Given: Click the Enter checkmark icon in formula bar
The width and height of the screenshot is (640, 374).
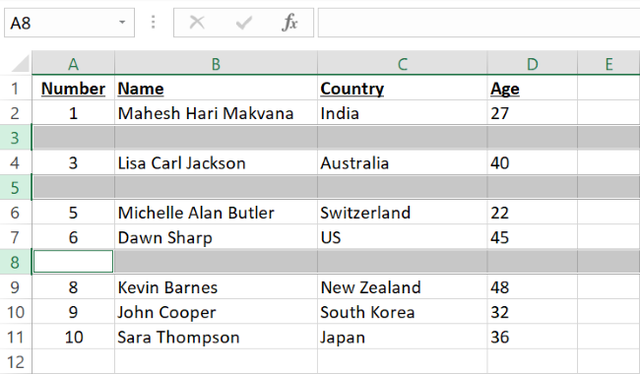Looking at the screenshot, I should [x=244, y=22].
